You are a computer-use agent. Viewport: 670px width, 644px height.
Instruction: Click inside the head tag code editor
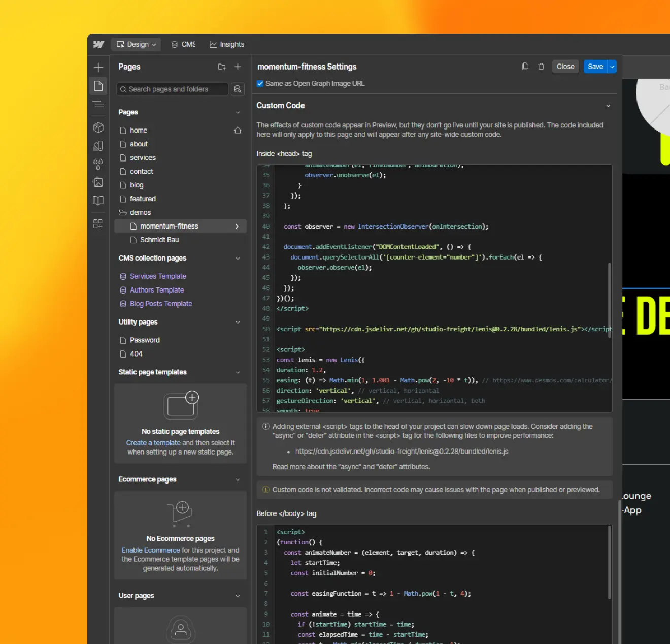pos(434,288)
